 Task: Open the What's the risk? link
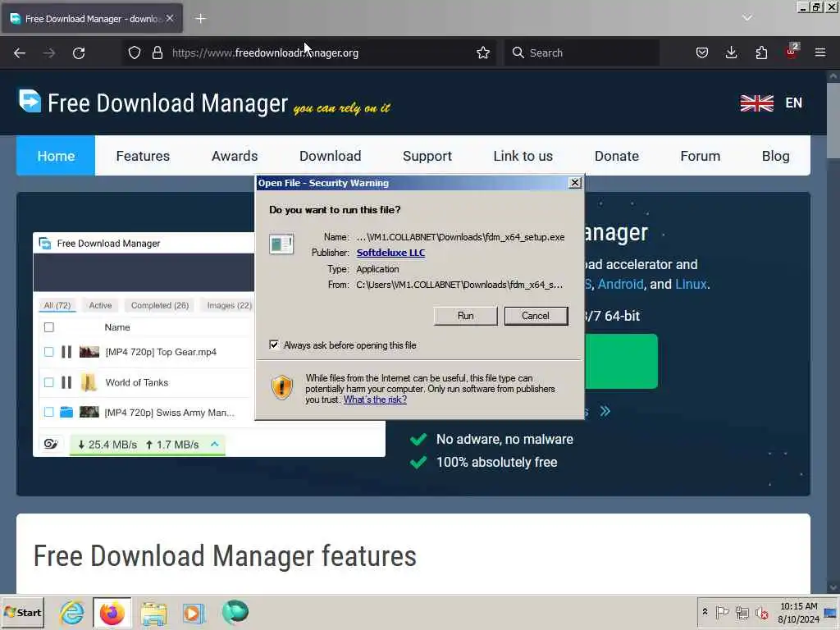point(375,399)
